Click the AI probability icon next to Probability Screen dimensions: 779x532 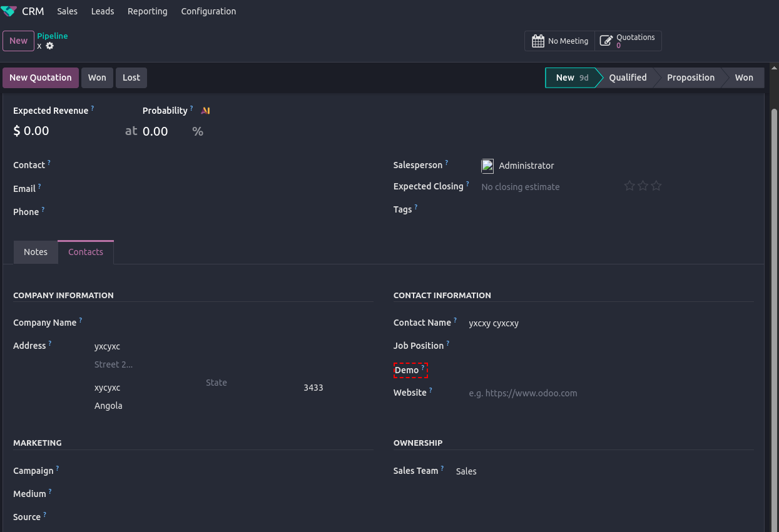(x=205, y=111)
